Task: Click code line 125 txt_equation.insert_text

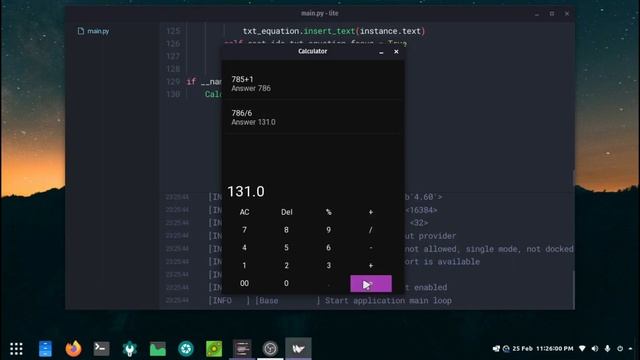Action: click(334, 31)
